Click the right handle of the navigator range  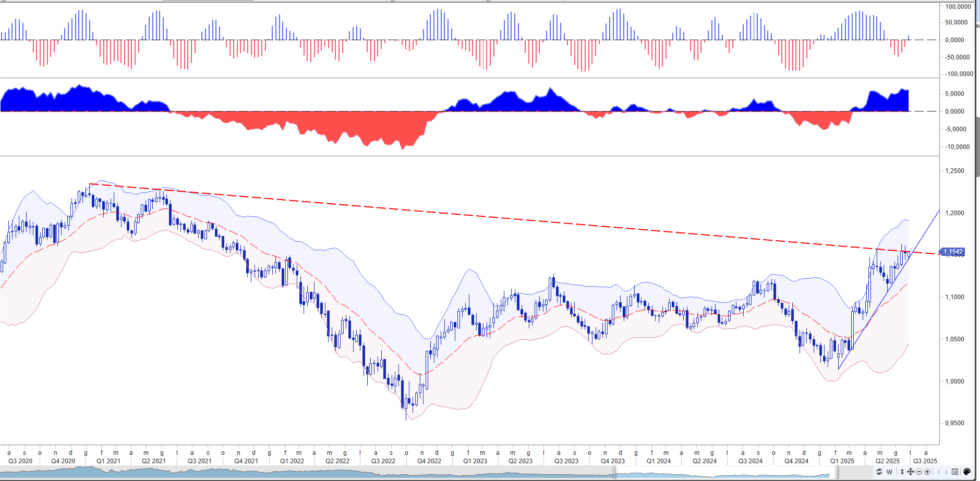tap(837, 473)
